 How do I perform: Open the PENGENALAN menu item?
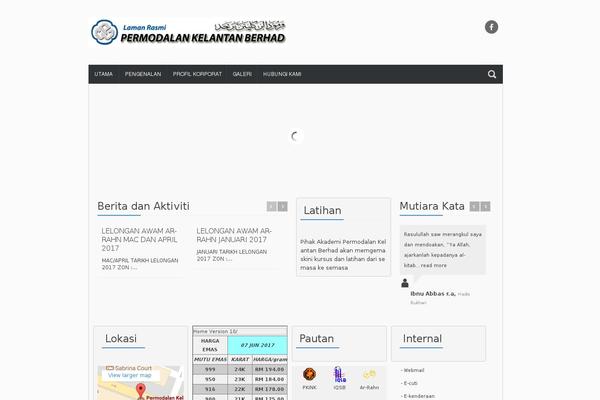(143, 74)
